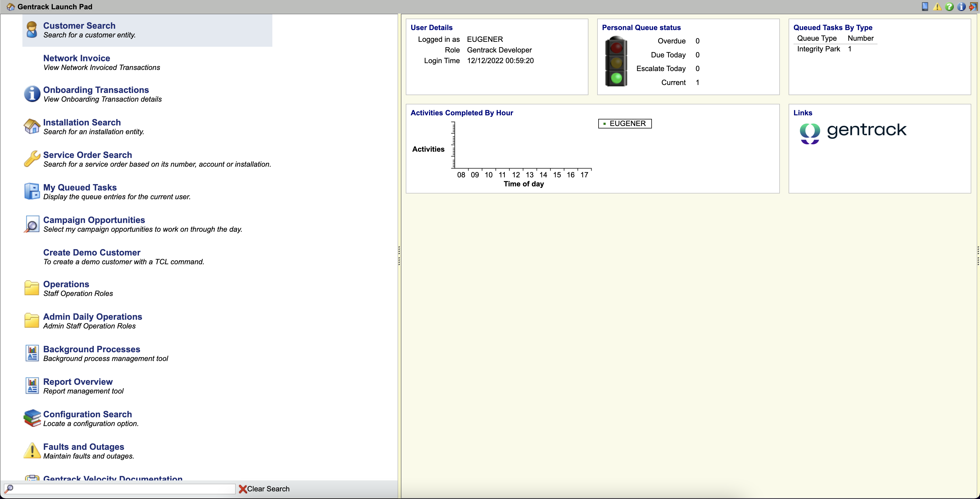Click the mobile device icon in title bar
980x499 pixels.
coord(925,7)
